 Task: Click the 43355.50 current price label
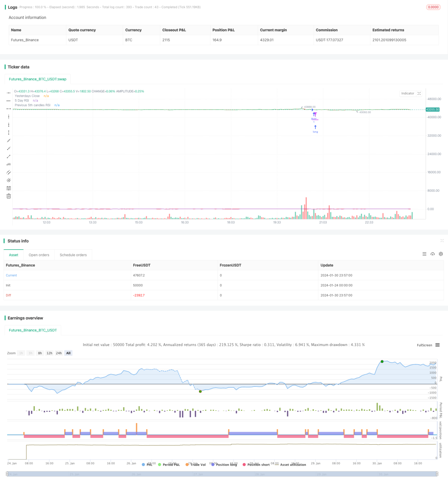432,110
